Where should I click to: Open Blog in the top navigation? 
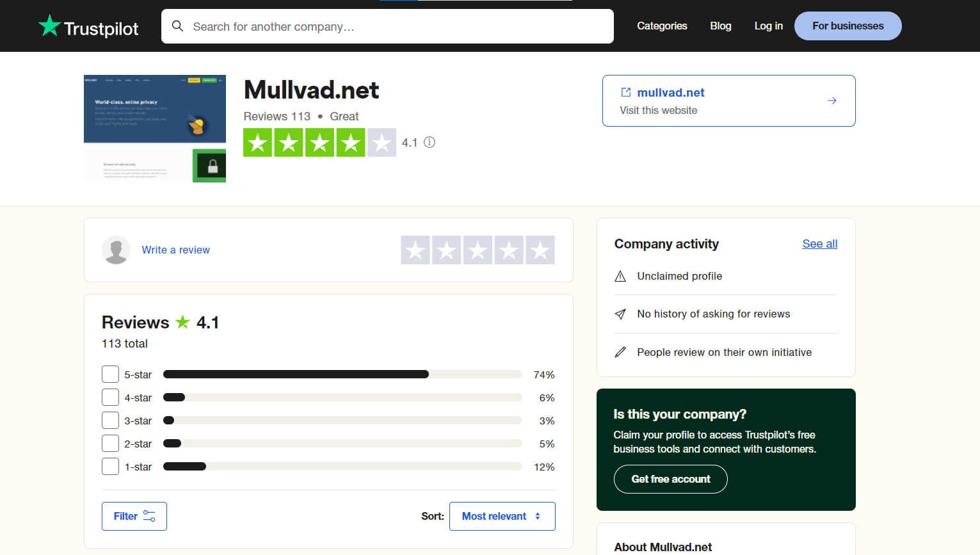721,26
